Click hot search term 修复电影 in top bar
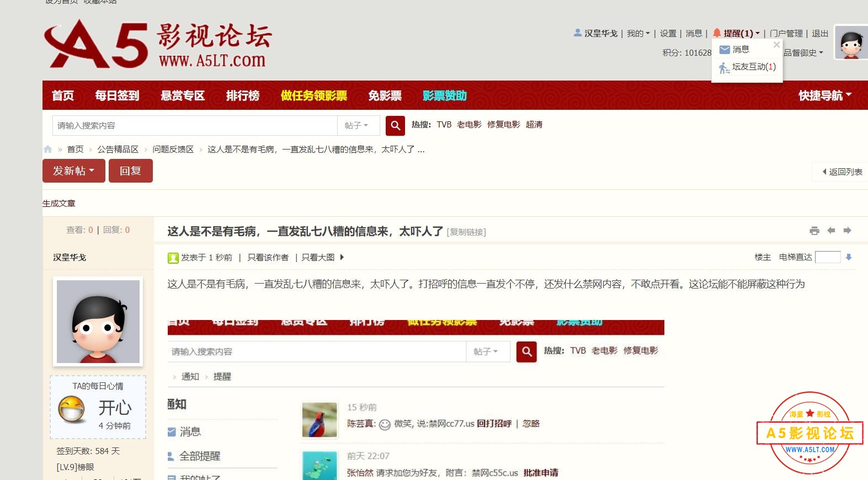Viewport: 868px width, 480px height. click(x=504, y=125)
